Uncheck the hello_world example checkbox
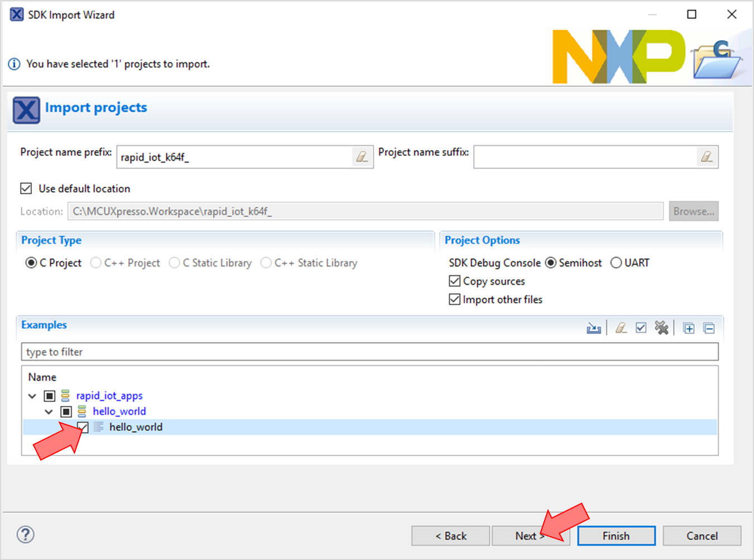Image resolution: width=754 pixels, height=560 pixels. [x=83, y=427]
